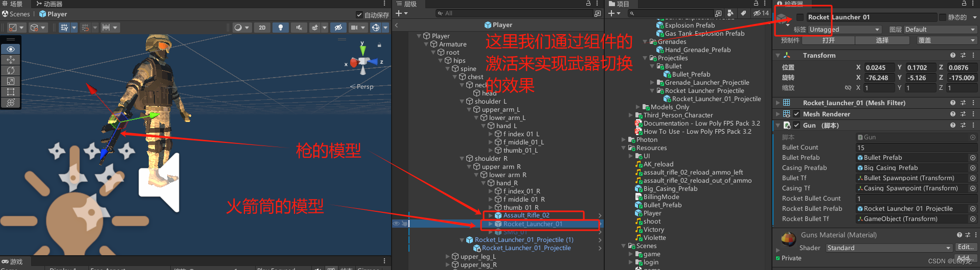Image resolution: width=980 pixels, height=270 pixels.
Task: Select the View hand tool in scene overlay
Action: [11, 49]
